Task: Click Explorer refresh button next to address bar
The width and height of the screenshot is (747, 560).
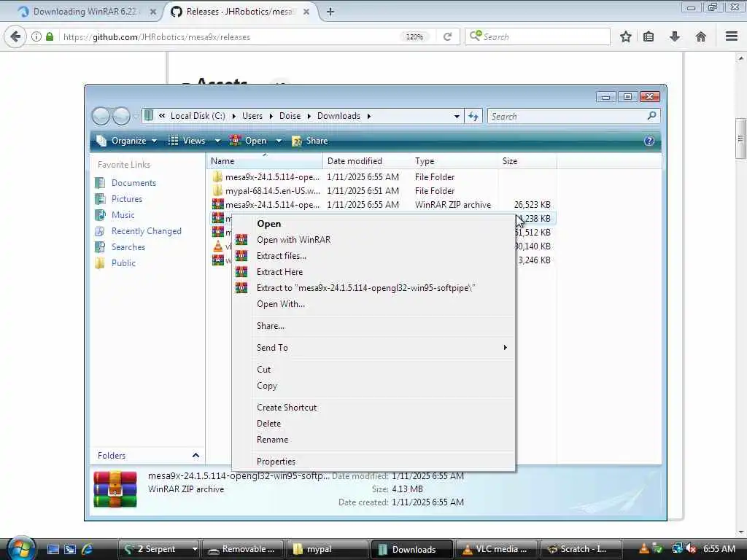Action: point(473,116)
